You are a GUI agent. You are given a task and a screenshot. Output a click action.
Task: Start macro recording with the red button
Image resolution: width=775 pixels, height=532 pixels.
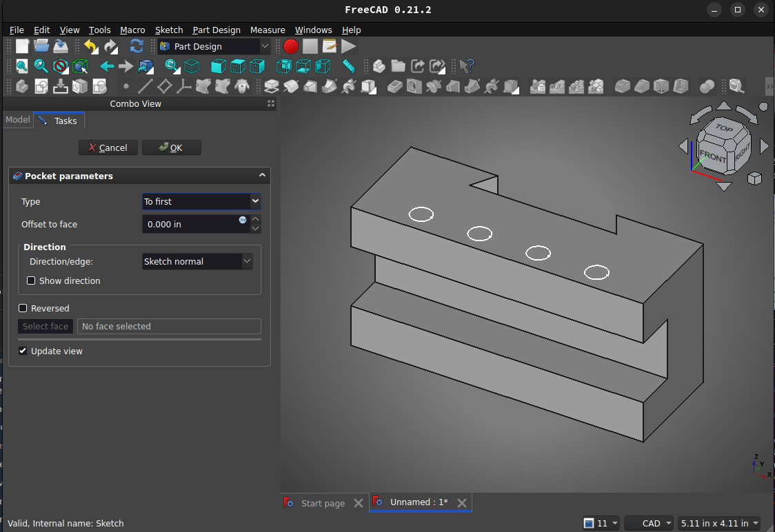point(291,46)
